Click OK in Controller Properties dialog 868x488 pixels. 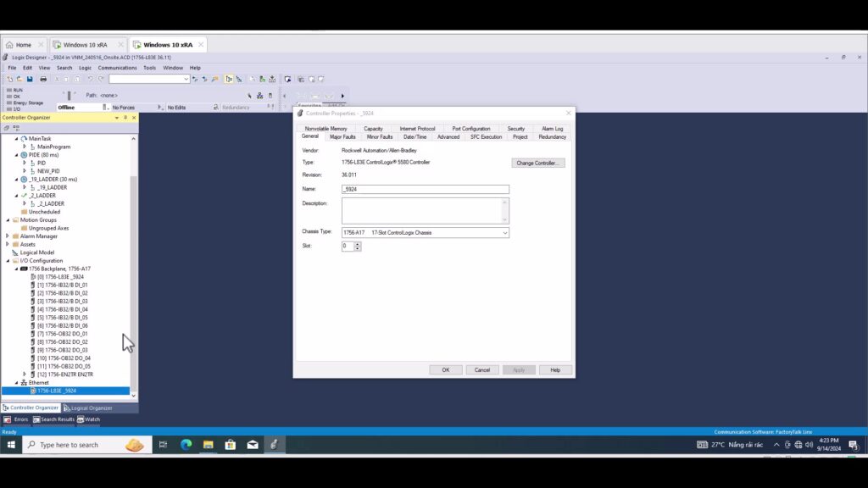(445, 370)
